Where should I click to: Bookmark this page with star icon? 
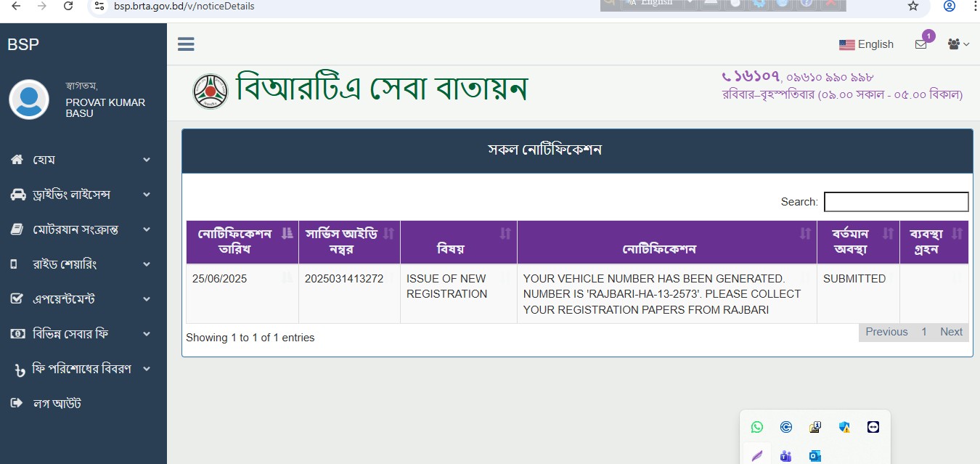[x=913, y=7]
